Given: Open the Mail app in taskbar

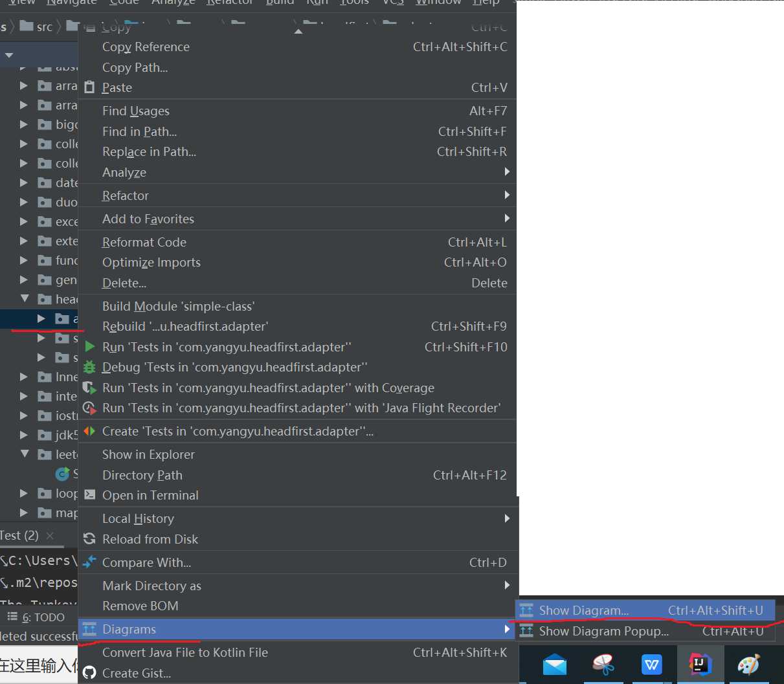Looking at the screenshot, I should pyautogui.click(x=555, y=664).
